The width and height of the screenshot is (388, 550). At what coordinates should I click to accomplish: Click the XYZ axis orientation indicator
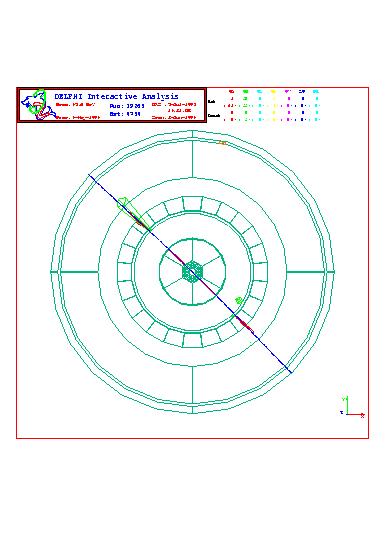(x=352, y=407)
